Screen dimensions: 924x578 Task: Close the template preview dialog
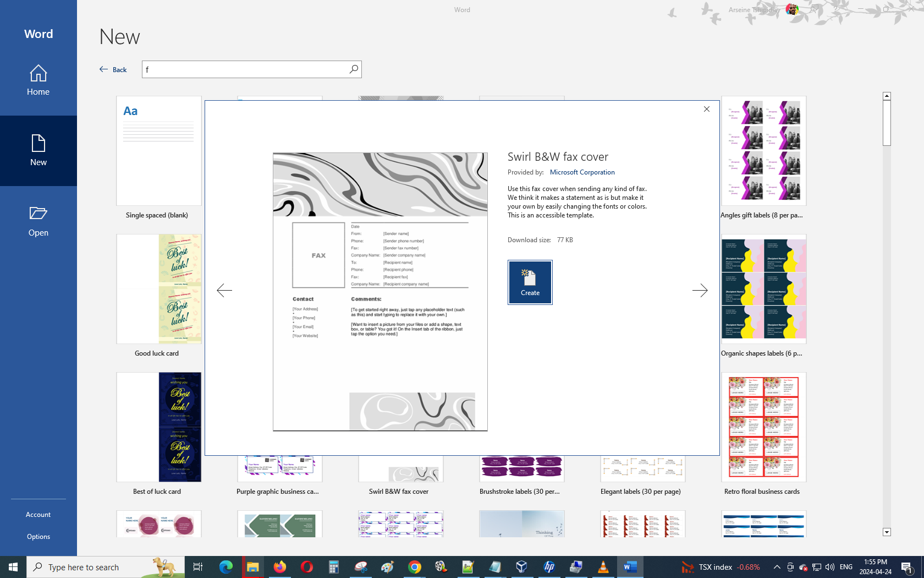pos(707,109)
